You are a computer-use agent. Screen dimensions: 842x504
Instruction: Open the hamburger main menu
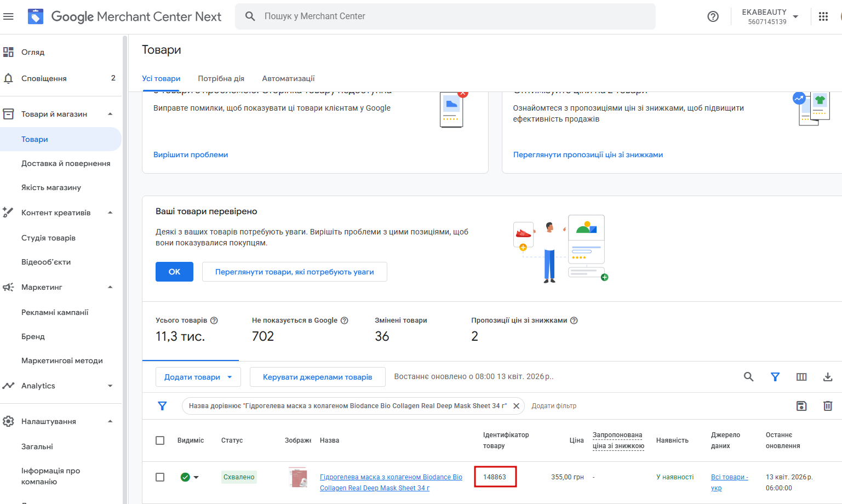point(8,16)
